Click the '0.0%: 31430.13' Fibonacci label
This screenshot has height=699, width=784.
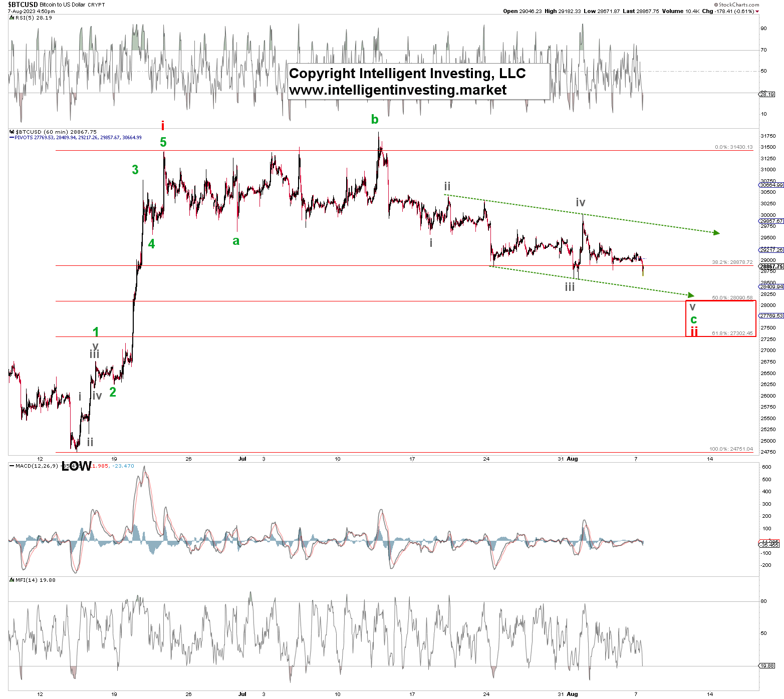click(734, 147)
